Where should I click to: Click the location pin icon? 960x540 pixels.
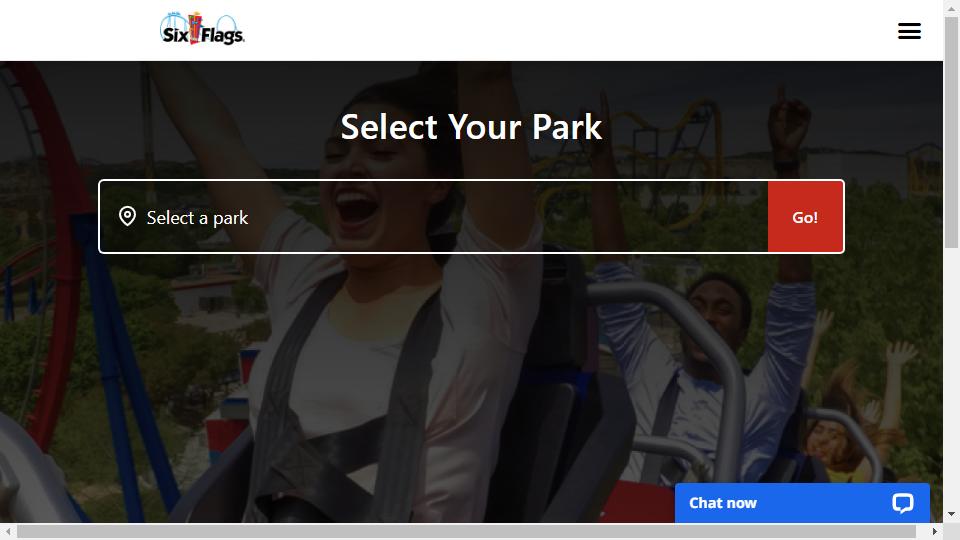click(127, 217)
